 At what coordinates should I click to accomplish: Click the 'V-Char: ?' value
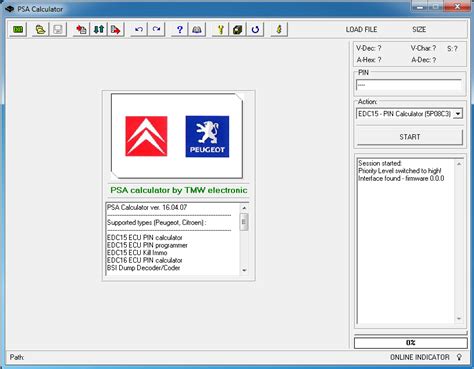pos(423,48)
